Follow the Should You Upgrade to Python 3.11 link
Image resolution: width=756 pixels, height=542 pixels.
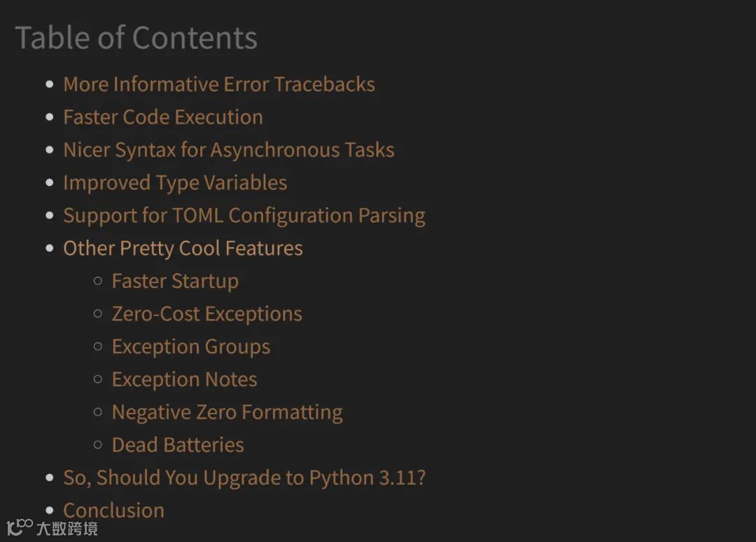(244, 478)
